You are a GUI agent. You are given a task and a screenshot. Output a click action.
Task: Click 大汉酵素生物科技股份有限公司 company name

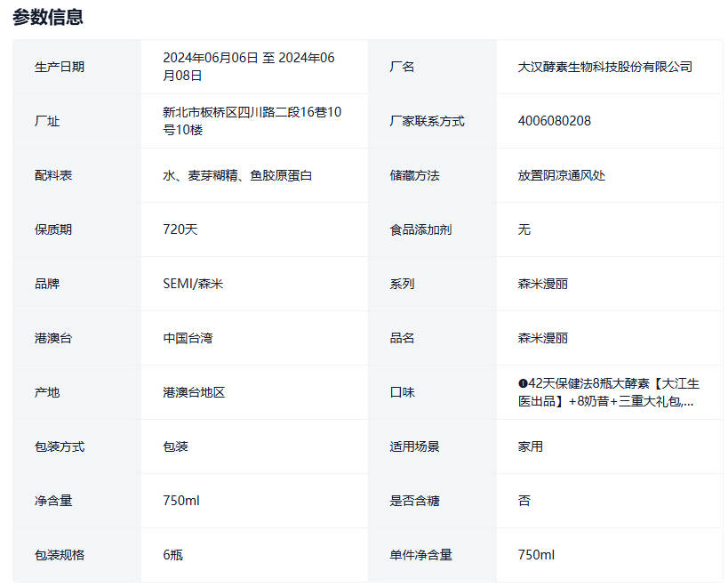tap(605, 67)
